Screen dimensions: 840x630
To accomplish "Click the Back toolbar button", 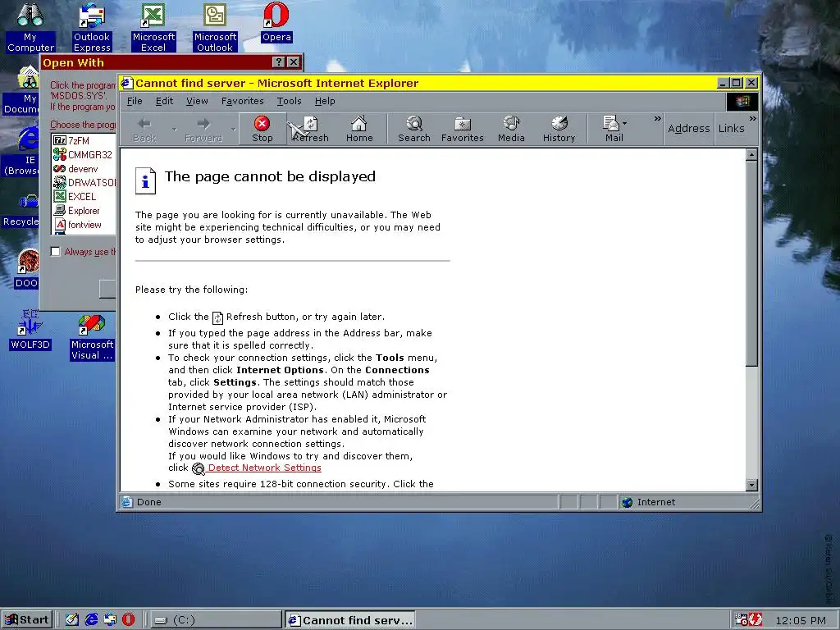I will (144, 129).
